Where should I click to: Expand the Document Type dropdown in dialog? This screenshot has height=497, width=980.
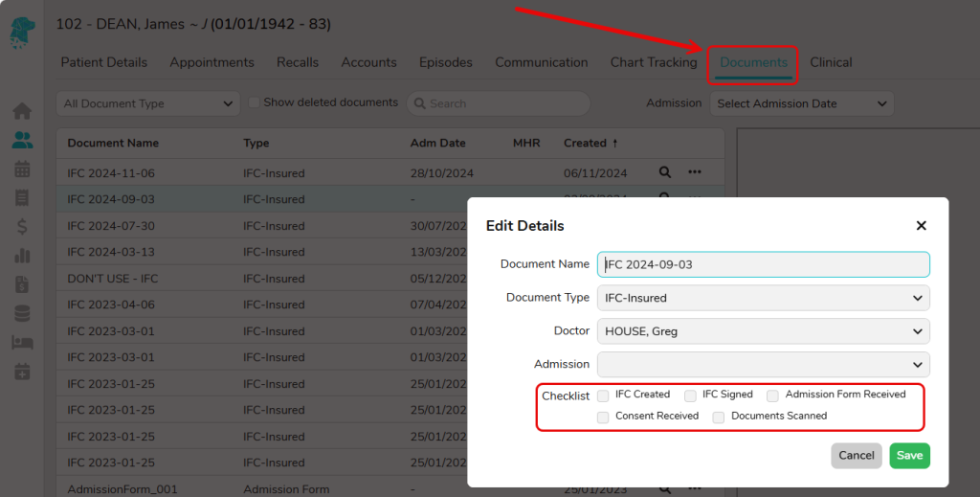point(763,298)
